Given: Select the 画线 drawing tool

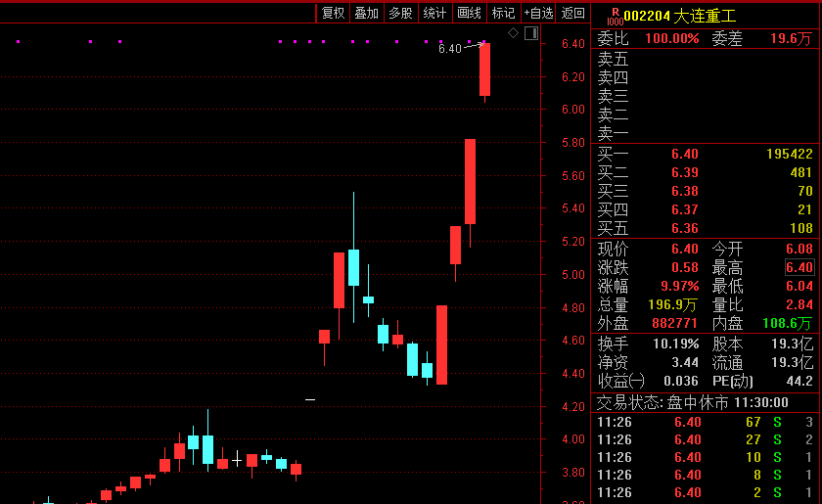Looking at the screenshot, I should pos(470,13).
